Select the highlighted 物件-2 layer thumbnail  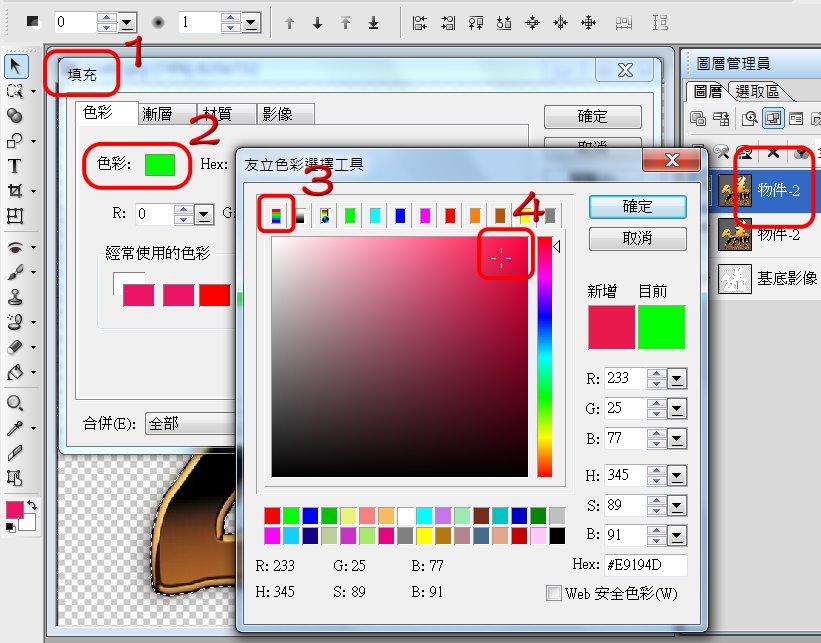point(734,190)
